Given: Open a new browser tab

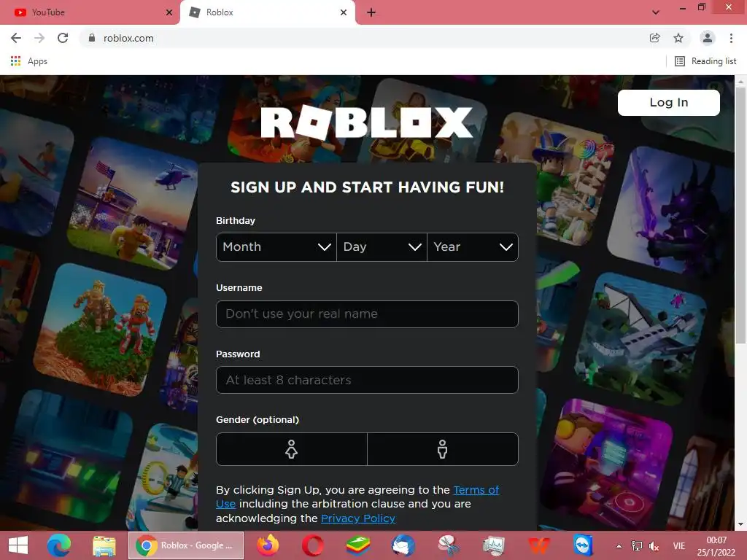Looking at the screenshot, I should (x=371, y=12).
